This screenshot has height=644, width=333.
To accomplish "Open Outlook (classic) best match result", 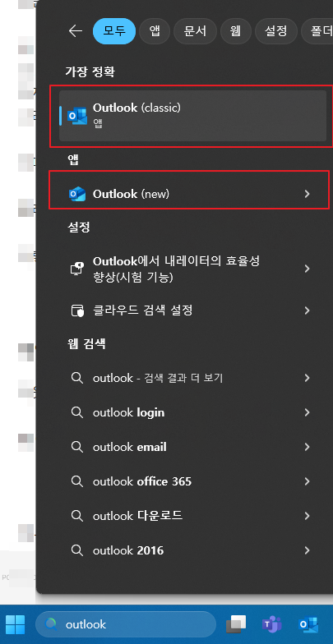I will [x=192, y=116].
